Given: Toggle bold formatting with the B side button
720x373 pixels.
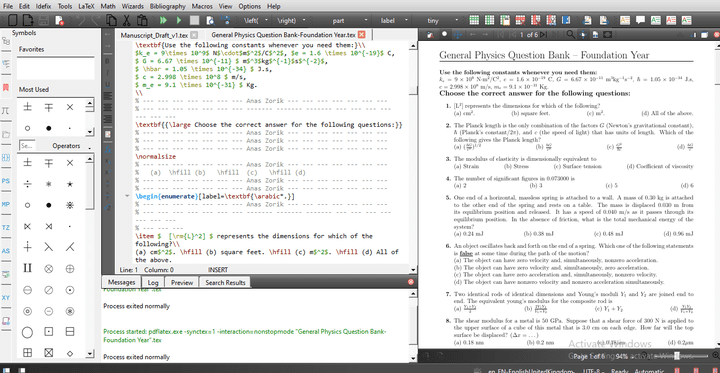Looking at the screenshot, I should pos(107,61).
